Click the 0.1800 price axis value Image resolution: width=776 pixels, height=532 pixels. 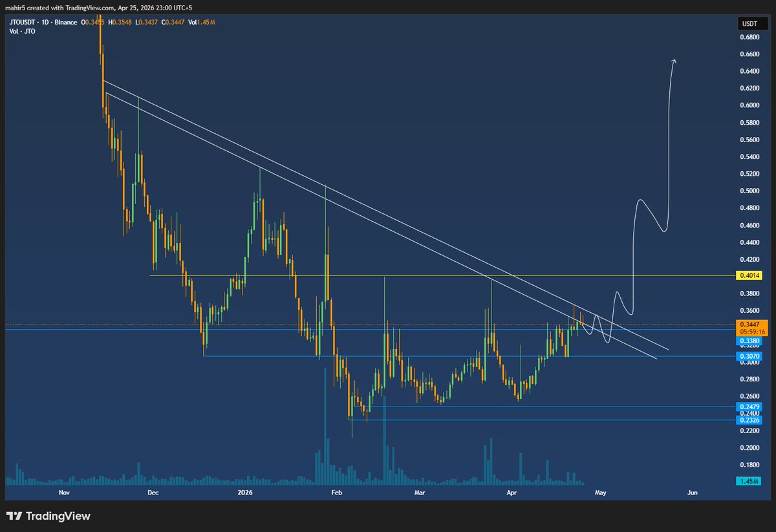click(749, 465)
